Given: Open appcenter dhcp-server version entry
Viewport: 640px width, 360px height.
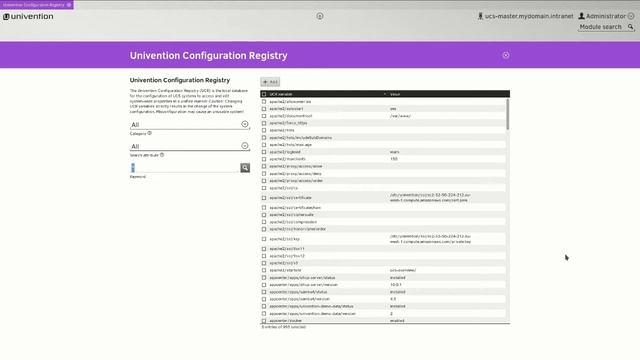Looking at the screenshot, I should pyautogui.click(x=303, y=285).
